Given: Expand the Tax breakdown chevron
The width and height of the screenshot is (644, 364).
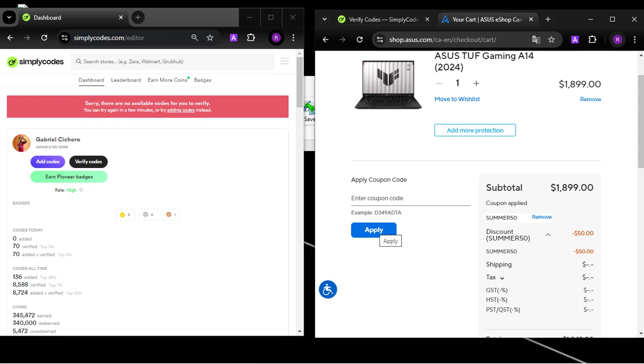Looking at the screenshot, I should tap(502, 278).
